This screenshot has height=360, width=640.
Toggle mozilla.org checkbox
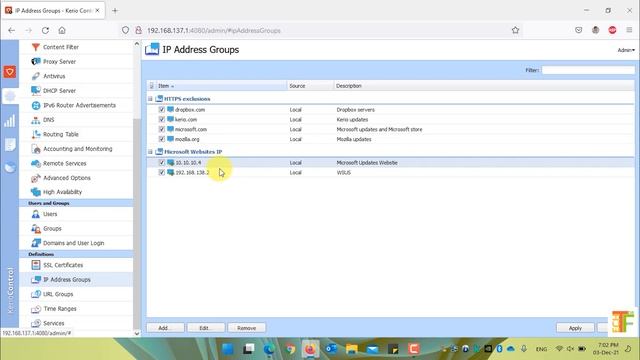pos(162,139)
